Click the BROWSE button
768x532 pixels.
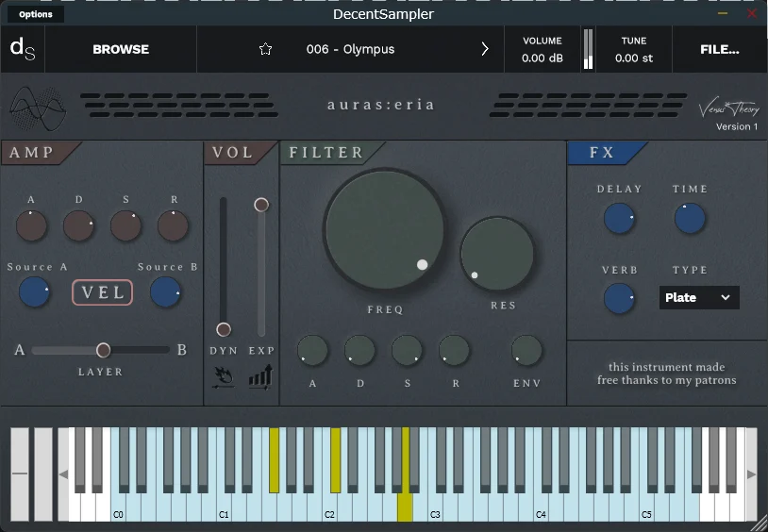point(121,49)
